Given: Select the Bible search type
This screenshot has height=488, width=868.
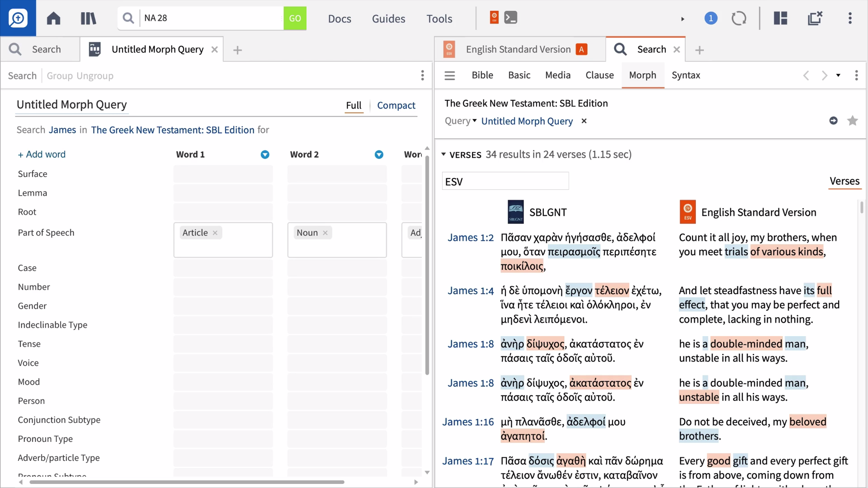Looking at the screenshot, I should tap(482, 75).
